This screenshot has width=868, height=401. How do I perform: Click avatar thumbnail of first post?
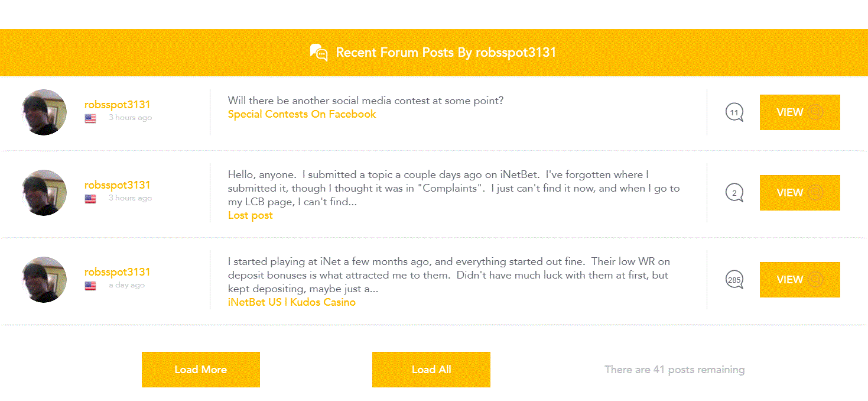44,112
